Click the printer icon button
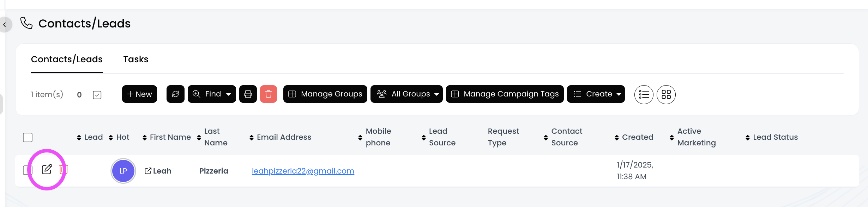868x207 pixels. pyautogui.click(x=248, y=94)
